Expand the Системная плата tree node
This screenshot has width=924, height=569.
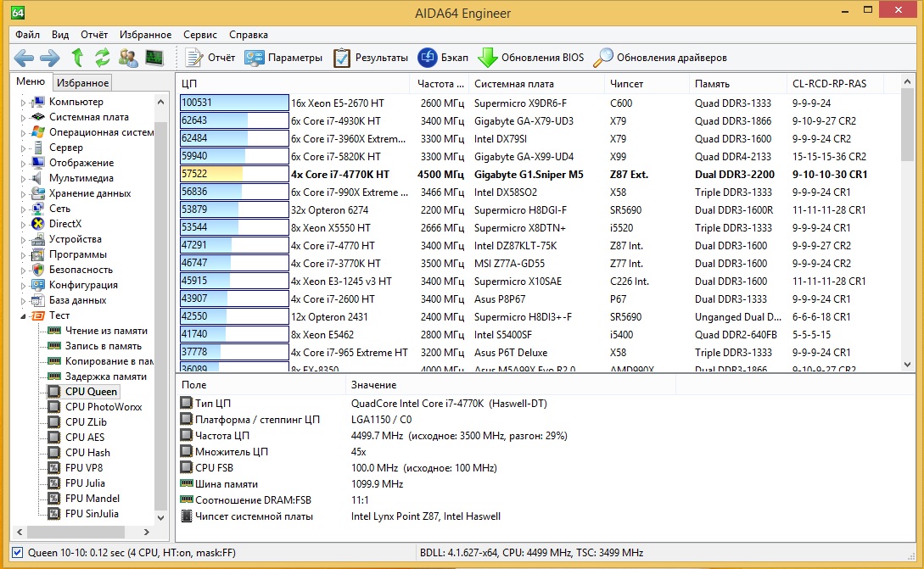[23, 118]
